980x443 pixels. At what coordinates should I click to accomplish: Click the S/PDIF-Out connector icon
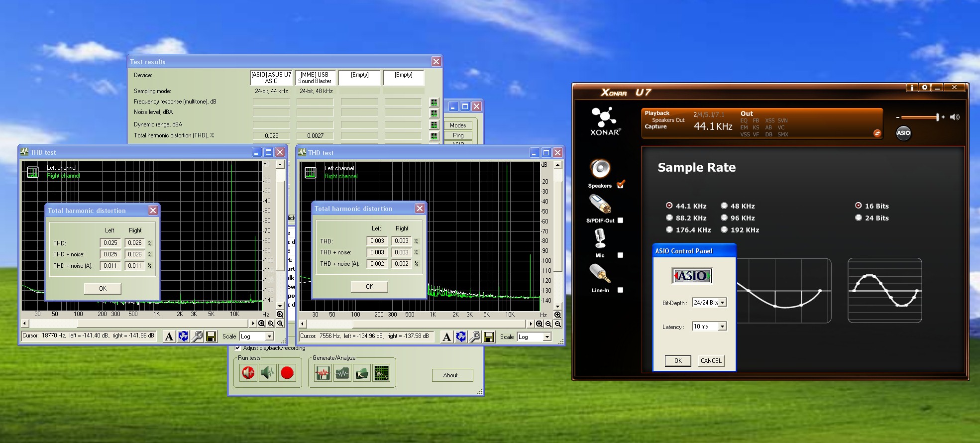click(600, 204)
